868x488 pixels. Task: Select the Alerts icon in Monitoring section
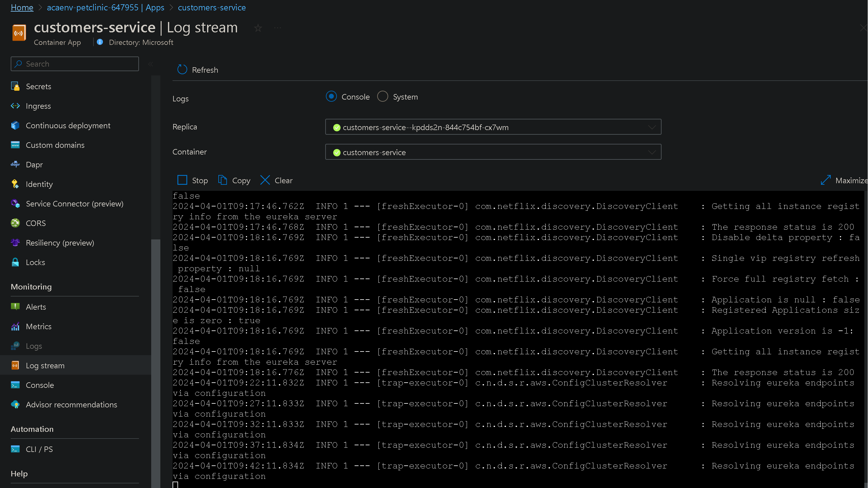(x=15, y=306)
